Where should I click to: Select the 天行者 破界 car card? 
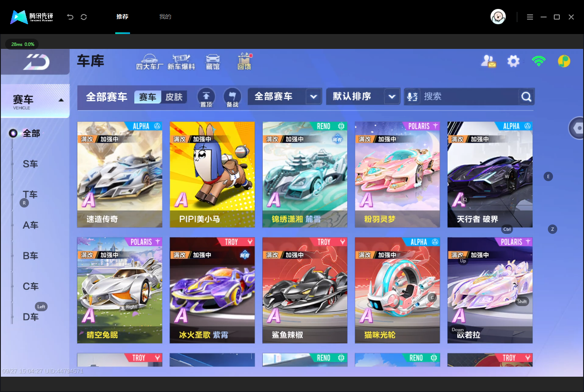click(x=490, y=175)
